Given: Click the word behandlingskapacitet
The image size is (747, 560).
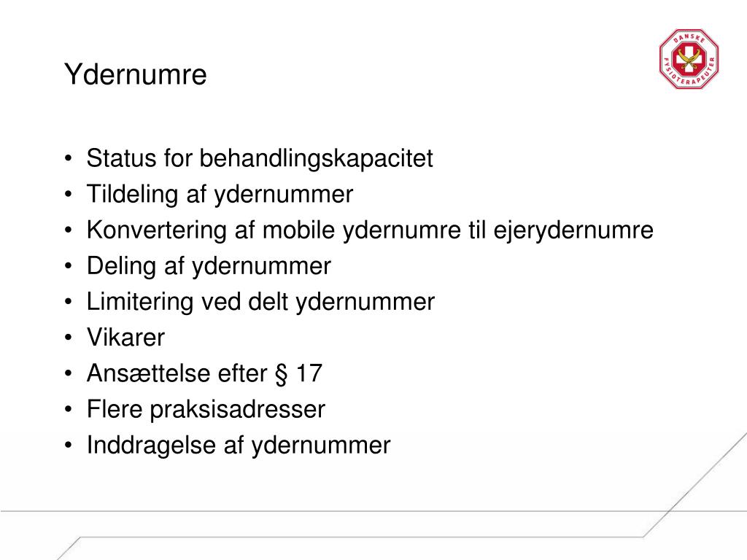Looking at the screenshot, I should click(x=316, y=158).
